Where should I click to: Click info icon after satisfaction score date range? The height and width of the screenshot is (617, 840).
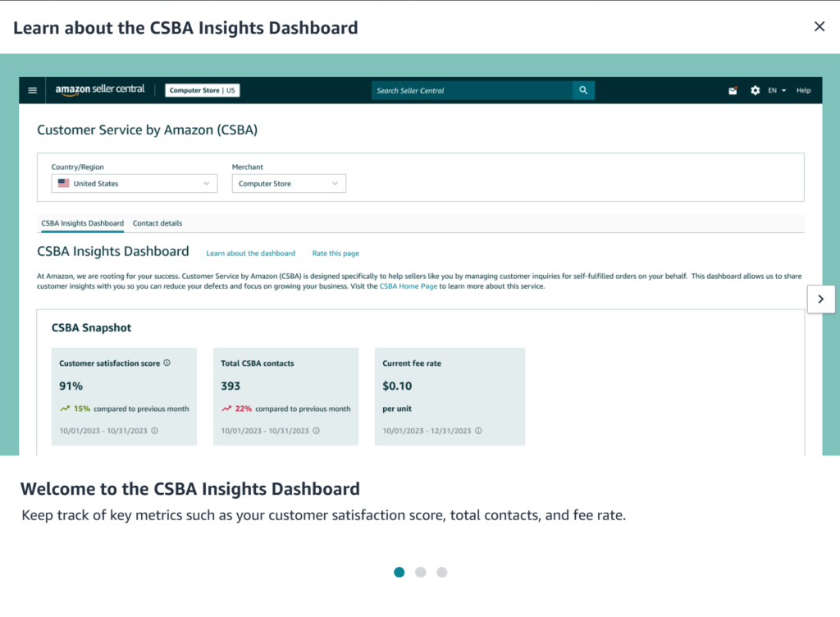coord(154,431)
